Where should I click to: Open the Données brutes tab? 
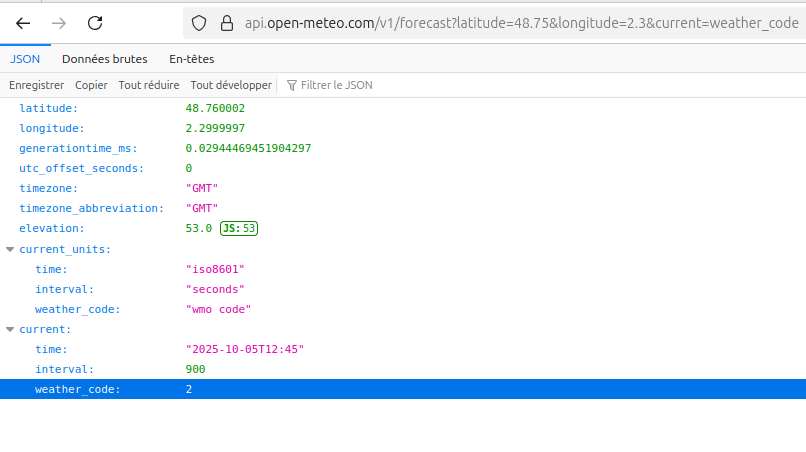105,59
